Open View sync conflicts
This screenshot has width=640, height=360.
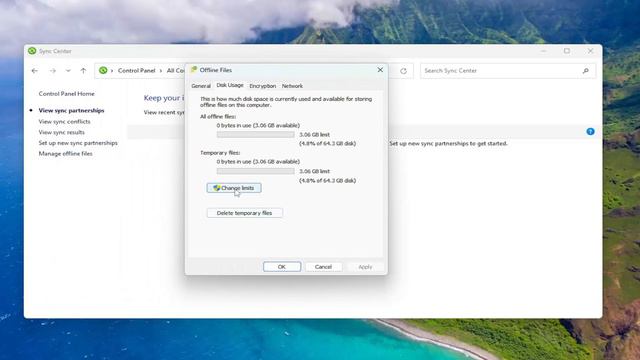point(64,121)
